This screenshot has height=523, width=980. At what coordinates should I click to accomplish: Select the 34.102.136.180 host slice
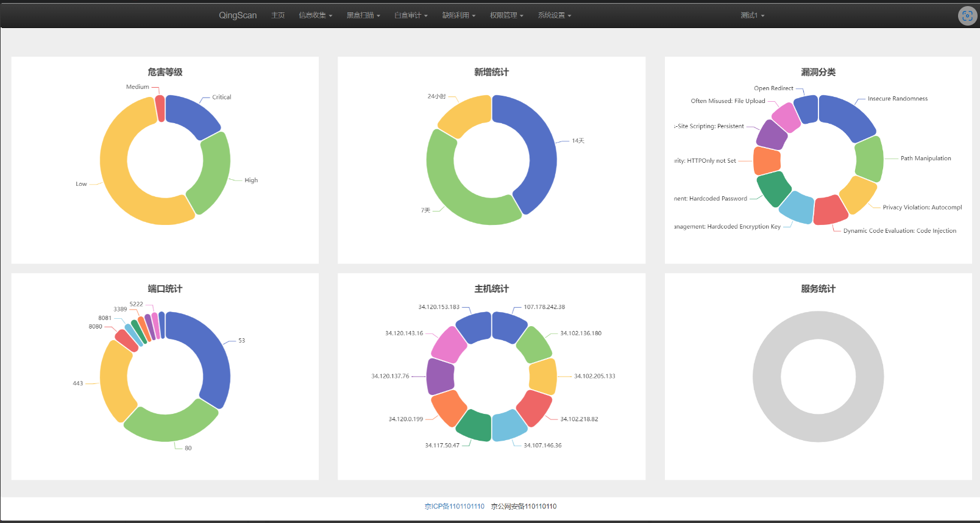click(x=534, y=344)
